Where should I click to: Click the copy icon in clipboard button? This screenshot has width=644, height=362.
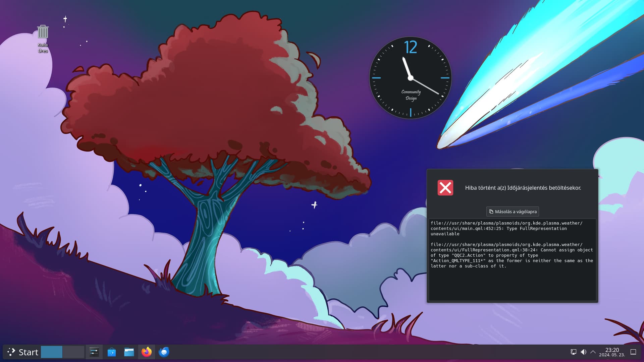(x=491, y=212)
